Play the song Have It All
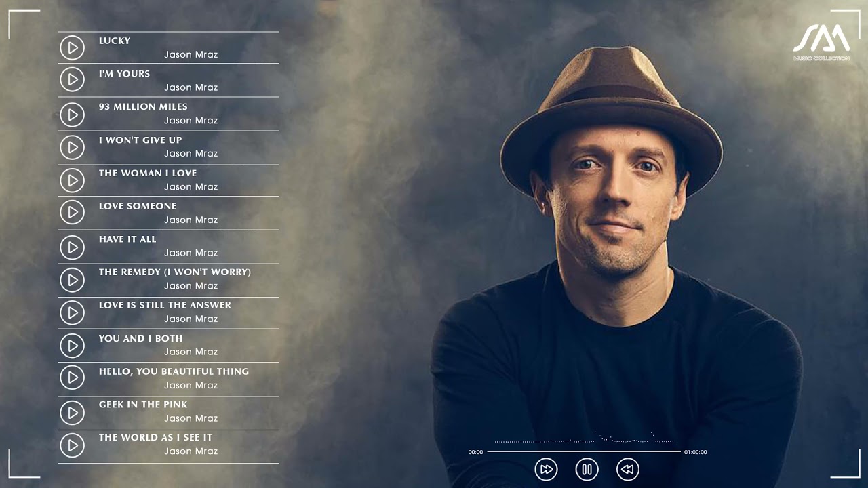Viewport: 868px width, 488px height. (x=72, y=247)
